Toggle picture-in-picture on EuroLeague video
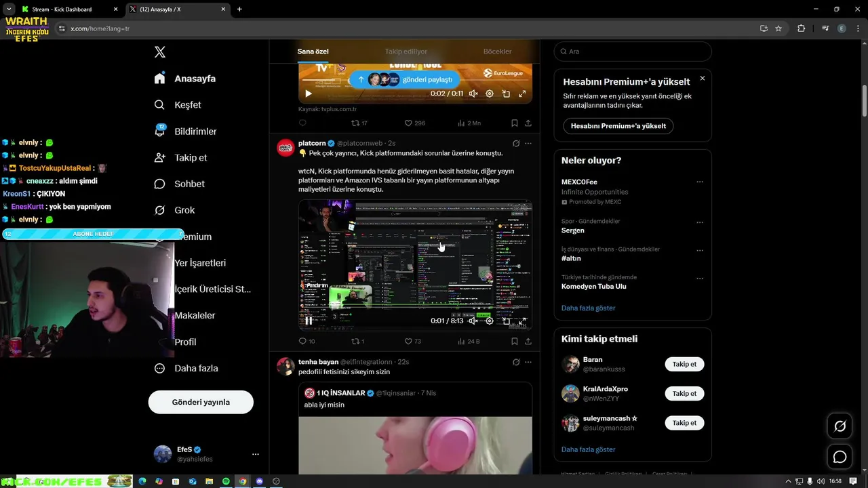868x488 pixels. (506, 94)
